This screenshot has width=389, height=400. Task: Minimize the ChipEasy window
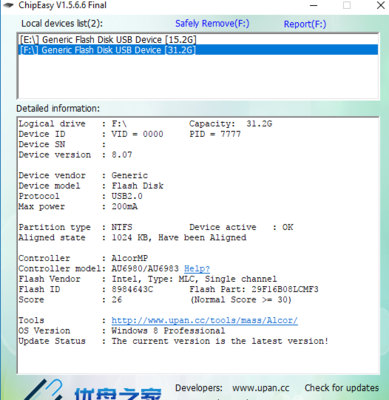[x=313, y=5]
